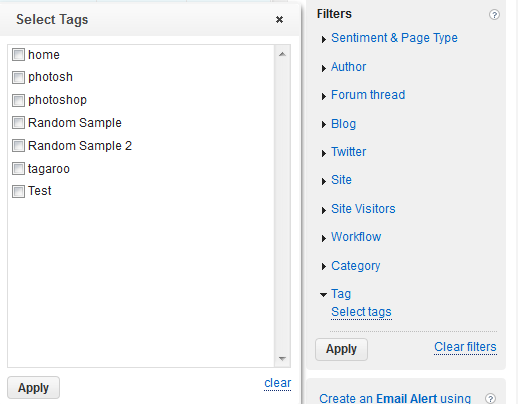Apply filters in the Filters panel
Screen dimensions: 519x404
point(341,349)
